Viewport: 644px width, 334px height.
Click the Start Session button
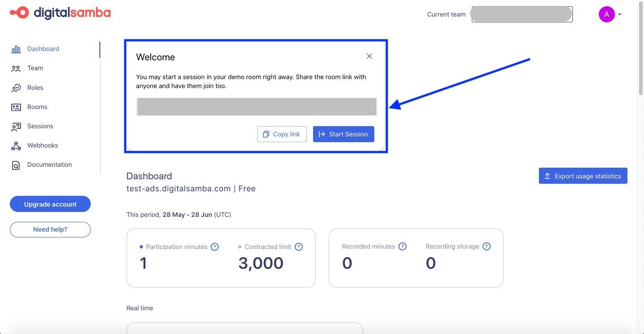click(x=343, y=134)
